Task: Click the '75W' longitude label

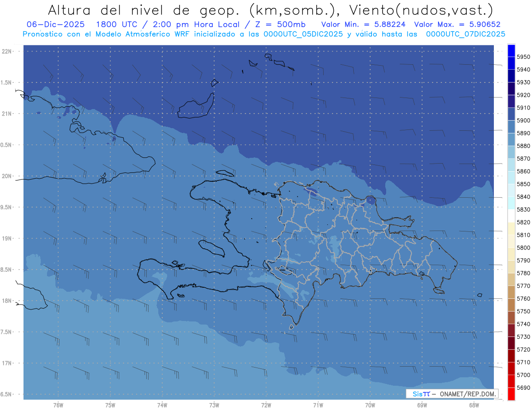Action: tap(110, 405)
